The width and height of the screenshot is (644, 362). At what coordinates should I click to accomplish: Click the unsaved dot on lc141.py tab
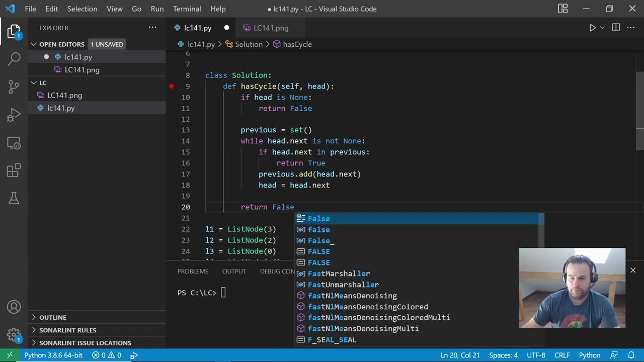pos(226,28)
